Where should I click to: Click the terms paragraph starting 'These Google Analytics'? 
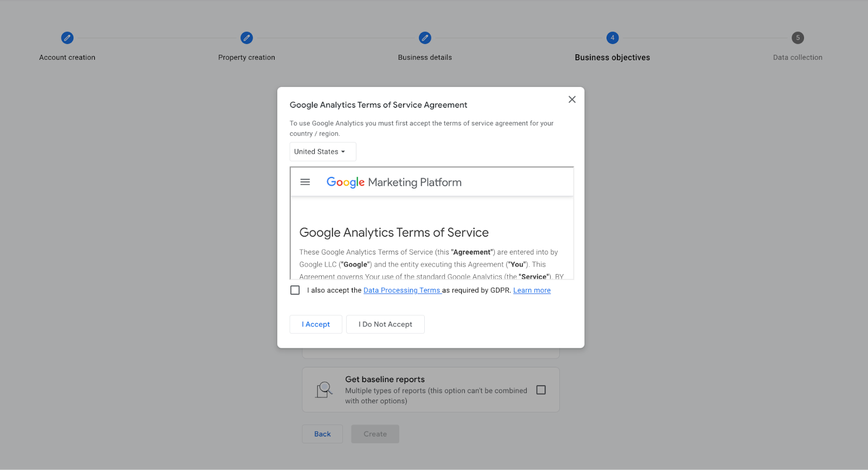pyautogui.click(x=431, y=264)
